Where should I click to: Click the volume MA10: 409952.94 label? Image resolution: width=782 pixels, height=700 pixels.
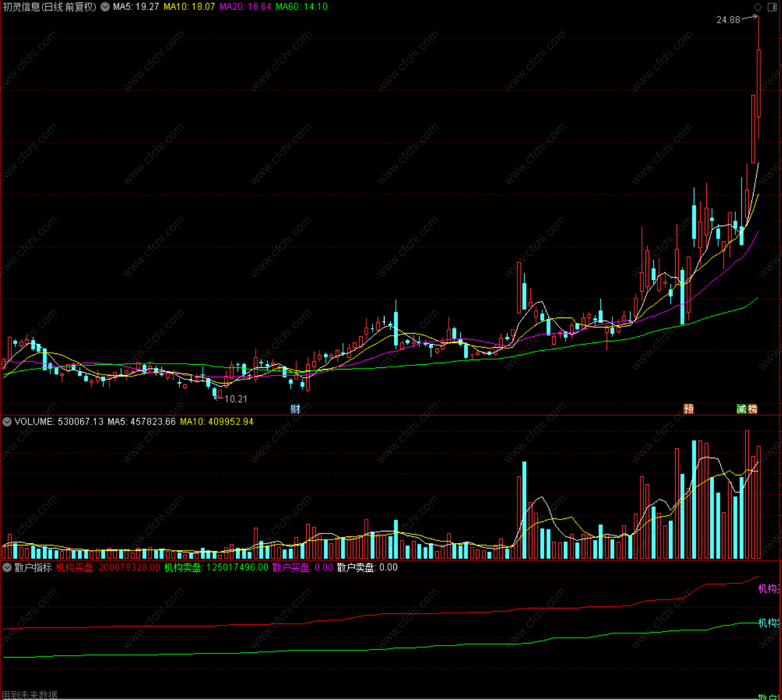217,422
